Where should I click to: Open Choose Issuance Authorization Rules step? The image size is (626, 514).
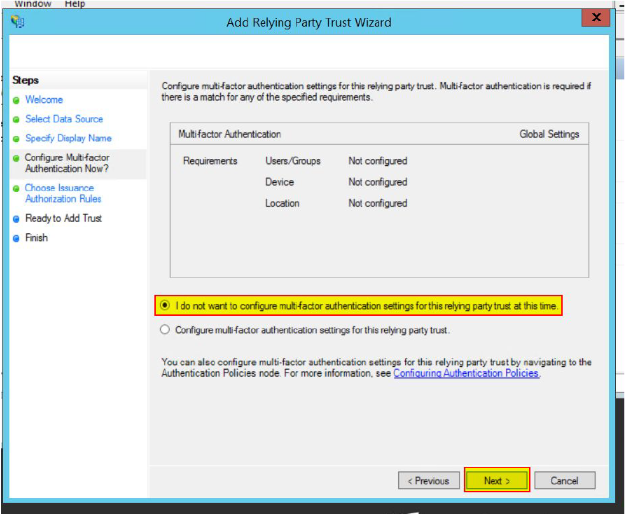63,193
